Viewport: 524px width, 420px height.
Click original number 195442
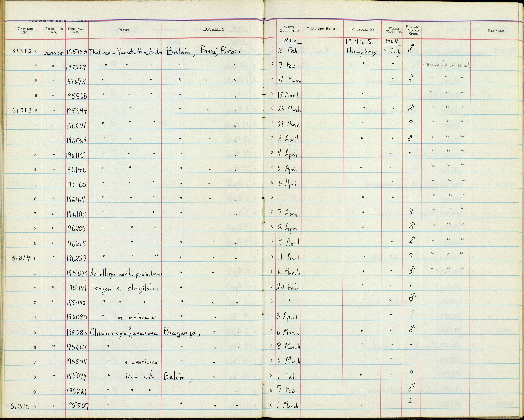click(76, 303)
